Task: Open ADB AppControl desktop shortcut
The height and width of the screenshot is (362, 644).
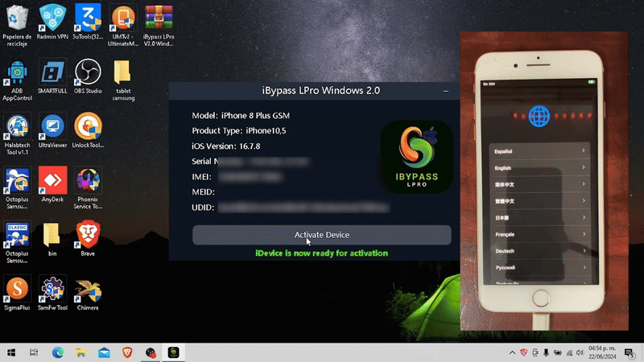Action: (x=17, y=80)
